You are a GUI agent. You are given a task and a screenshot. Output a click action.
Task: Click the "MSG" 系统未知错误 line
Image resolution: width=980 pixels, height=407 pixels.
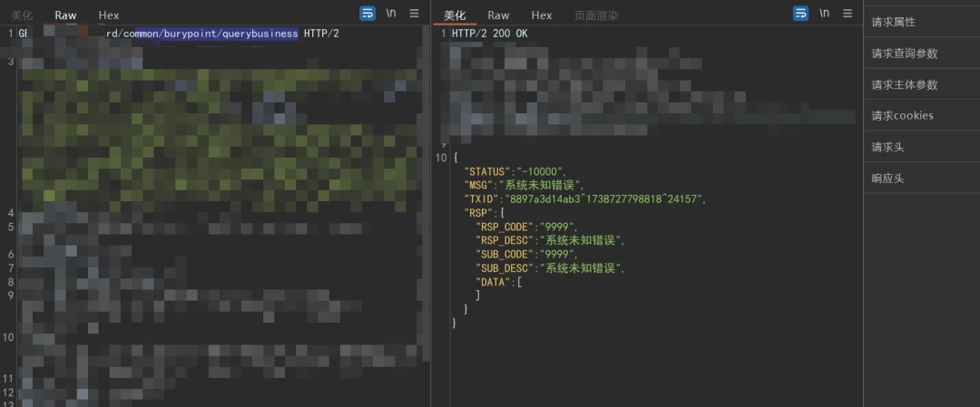point(524,186)
